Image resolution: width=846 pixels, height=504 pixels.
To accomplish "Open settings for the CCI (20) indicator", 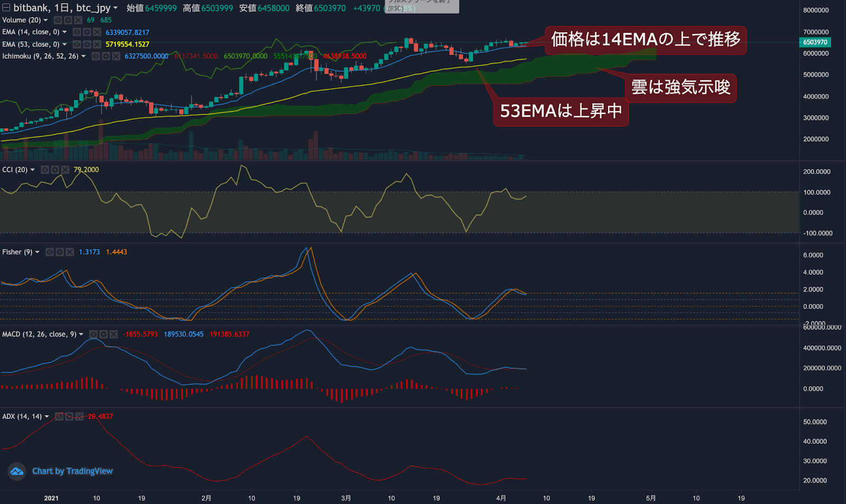I will coord(55,170).
